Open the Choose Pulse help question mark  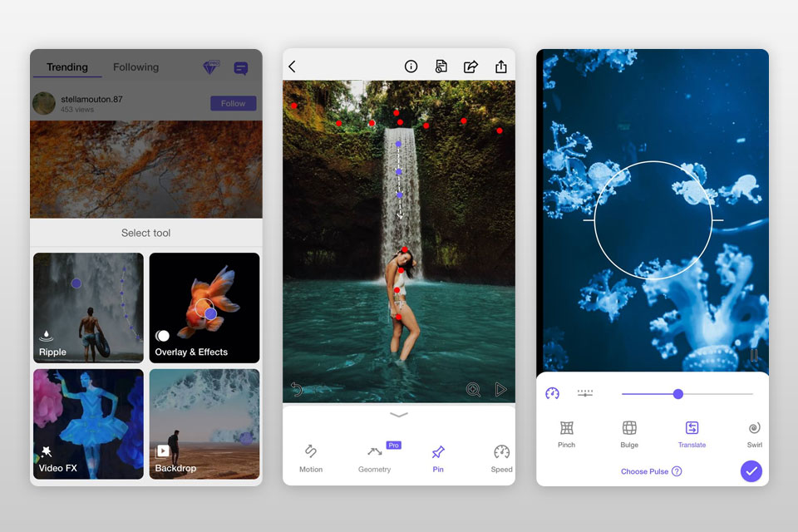click(677, 471)
